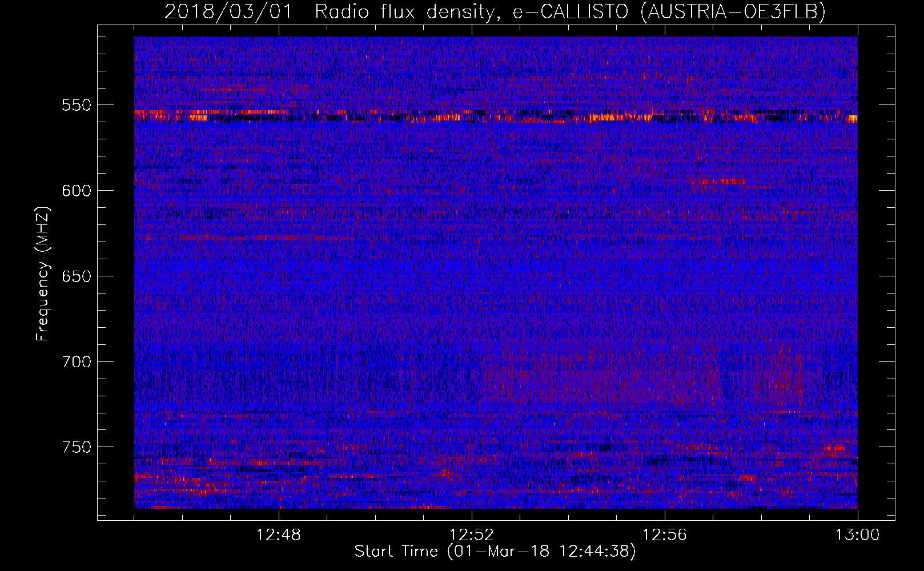Click the 'Start Time (01-Mar-18 12:44:38)' label

click(495, 552)
